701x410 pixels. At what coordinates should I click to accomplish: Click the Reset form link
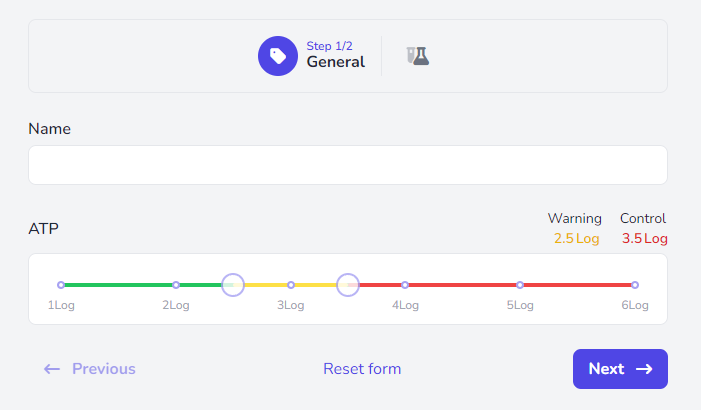click(362, 369)
